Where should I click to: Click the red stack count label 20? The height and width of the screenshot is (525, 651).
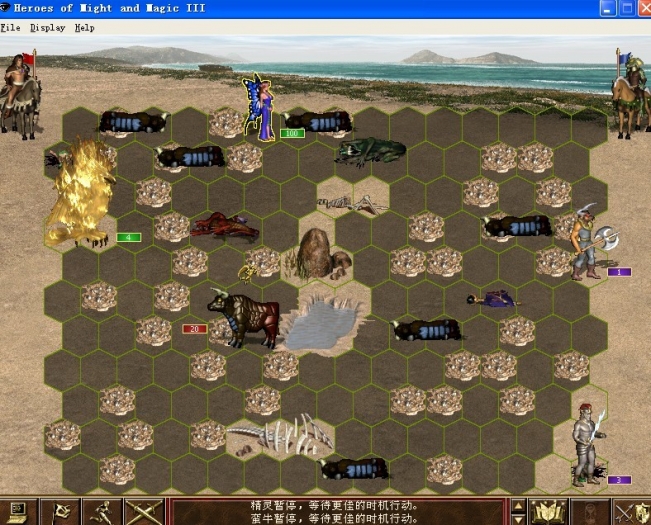[x=195, y=329]
